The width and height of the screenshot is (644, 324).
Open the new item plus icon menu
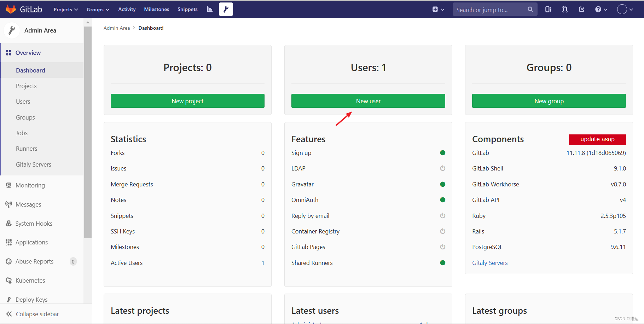pos(438,10)
